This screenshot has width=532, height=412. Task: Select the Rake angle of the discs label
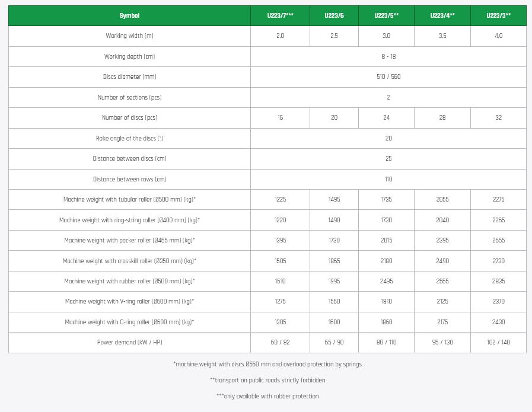coord(129,138)
